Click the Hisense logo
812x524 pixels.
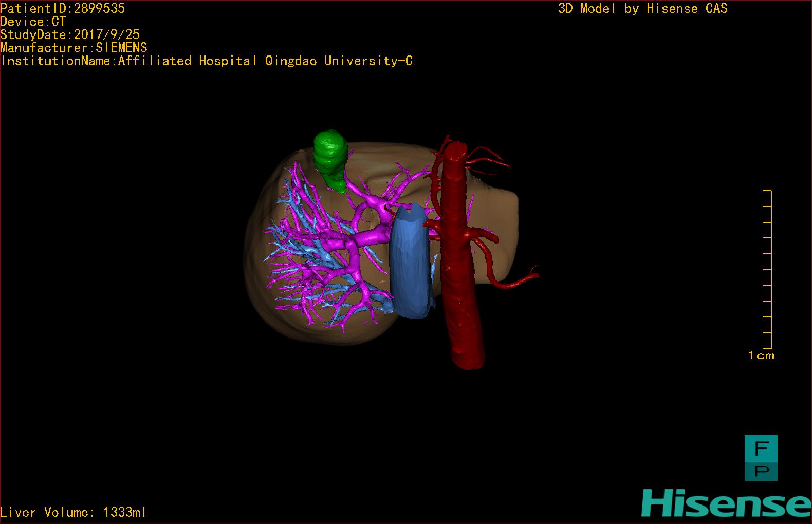click(x=726, y=503)
